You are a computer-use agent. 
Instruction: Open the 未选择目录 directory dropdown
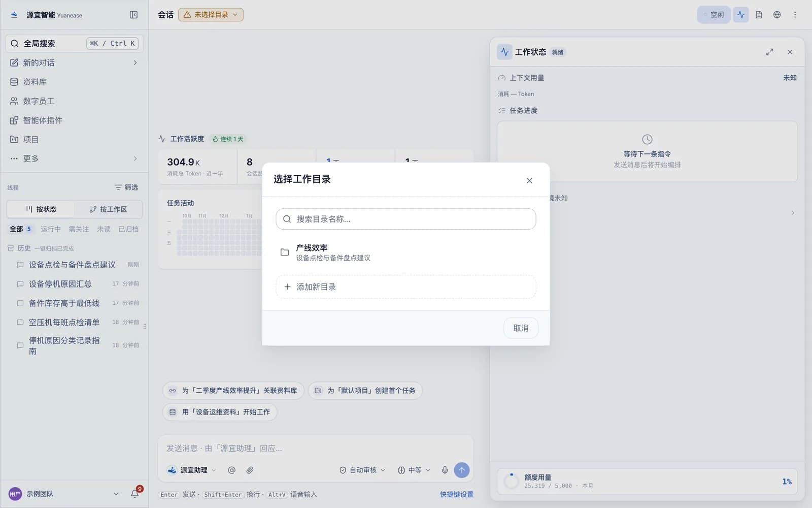point(211,15)
